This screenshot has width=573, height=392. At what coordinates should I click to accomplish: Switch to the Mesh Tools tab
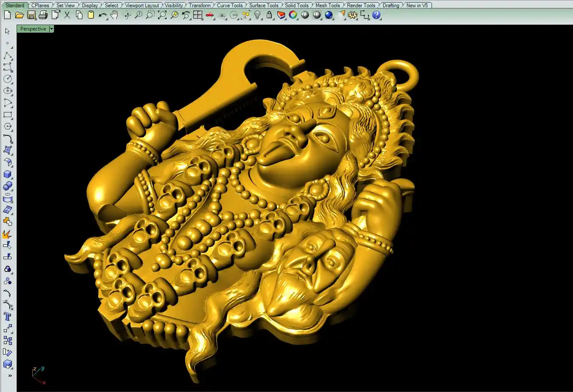tap(327, 5)
